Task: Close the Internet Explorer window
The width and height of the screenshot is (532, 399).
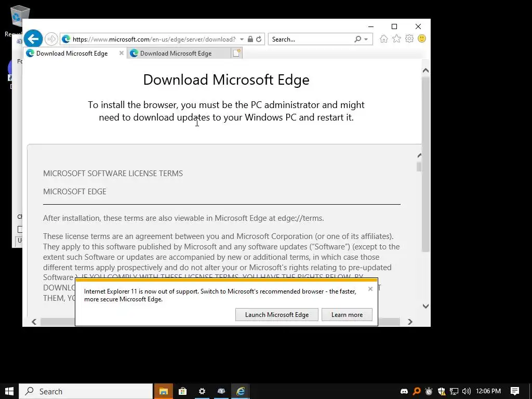Action: tap(418, 26)
